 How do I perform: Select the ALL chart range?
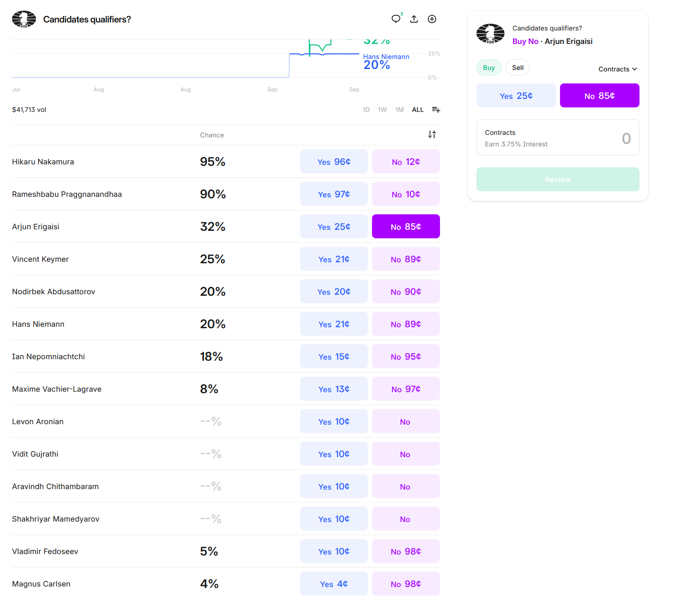[417, 109]
